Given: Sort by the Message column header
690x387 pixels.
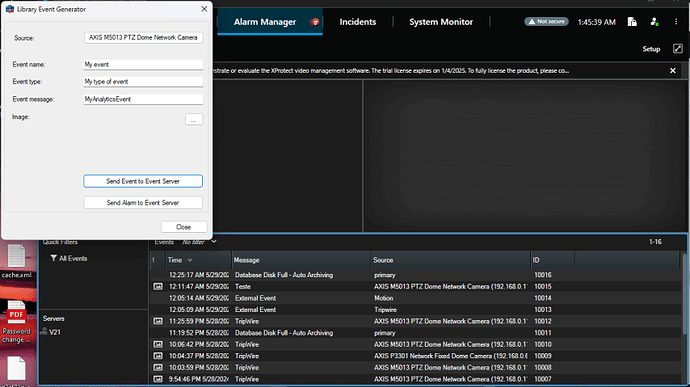Looking at the screenshot, I should click(x=301, y=260).
